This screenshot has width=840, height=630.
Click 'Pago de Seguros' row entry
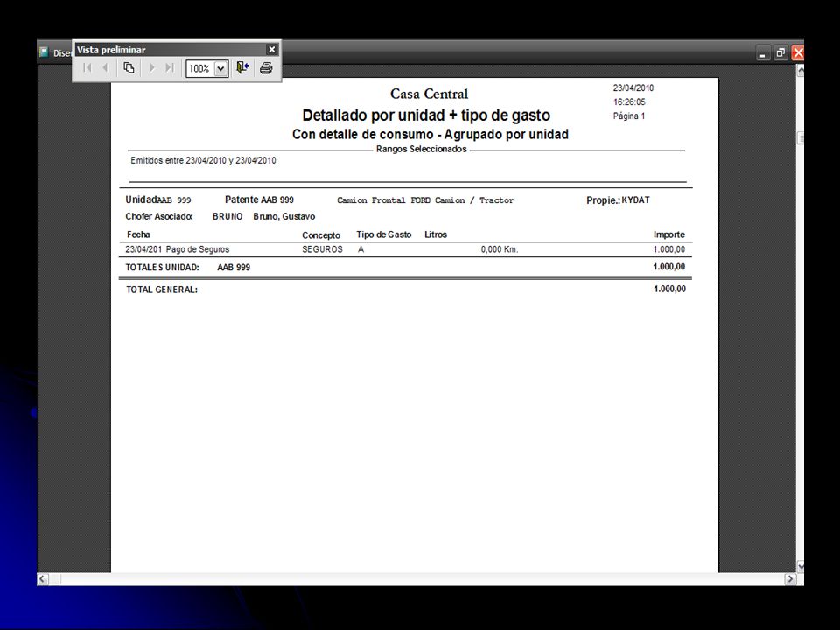coord(198,249)
